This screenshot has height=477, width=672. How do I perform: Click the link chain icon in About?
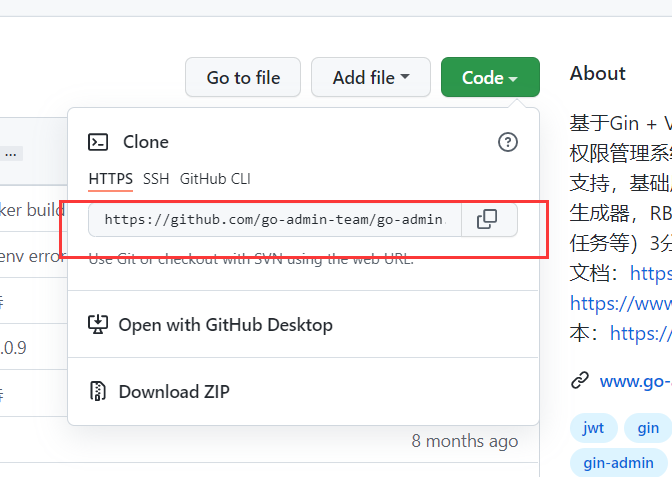point(580,380)
